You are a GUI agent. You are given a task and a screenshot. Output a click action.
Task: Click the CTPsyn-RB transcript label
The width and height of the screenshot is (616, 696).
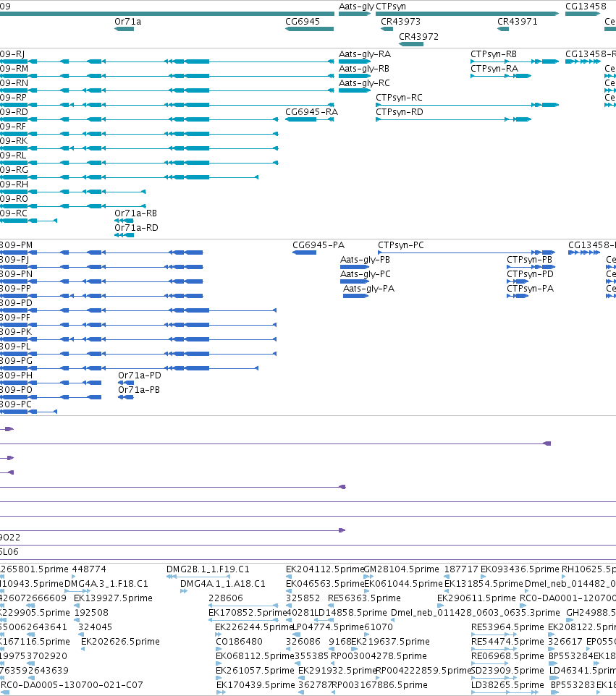[494, 54]
